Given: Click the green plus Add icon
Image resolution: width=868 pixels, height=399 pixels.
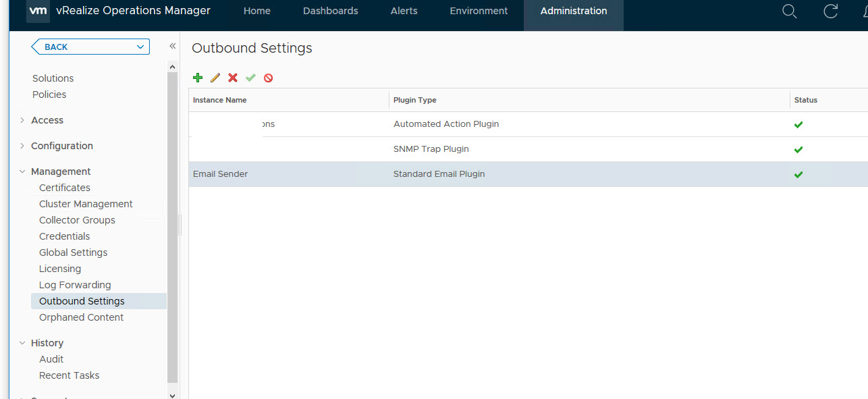Looking at the screenshot, I should (x=198, y=78).
